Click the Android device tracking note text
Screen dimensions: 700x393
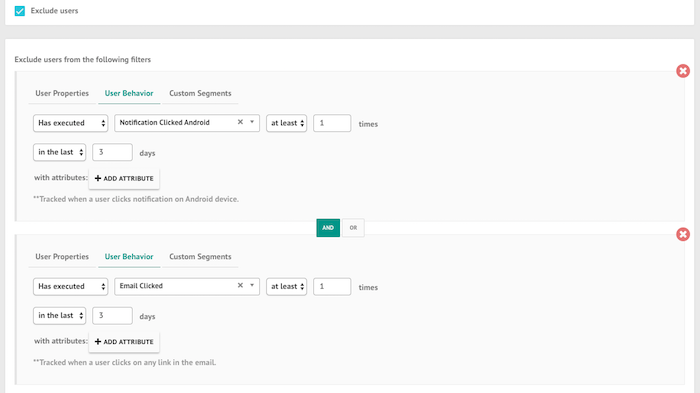[x=136, y=199]
